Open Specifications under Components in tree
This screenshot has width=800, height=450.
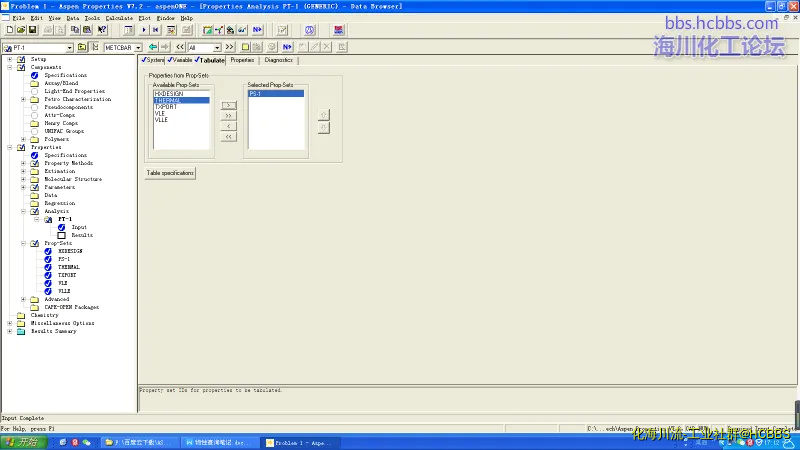point(65,75)
